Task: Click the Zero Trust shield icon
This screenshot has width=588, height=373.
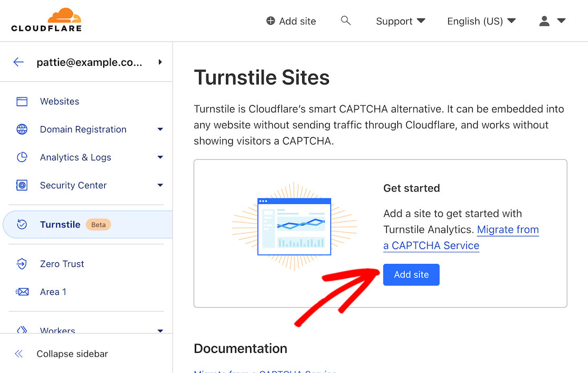Action: coord(22,264)
